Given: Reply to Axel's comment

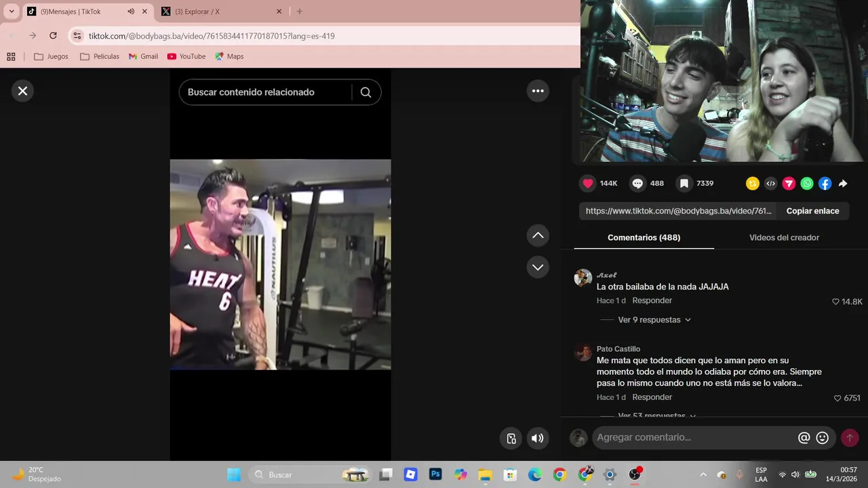Looking at the screenshot, I should coord(652,300).
